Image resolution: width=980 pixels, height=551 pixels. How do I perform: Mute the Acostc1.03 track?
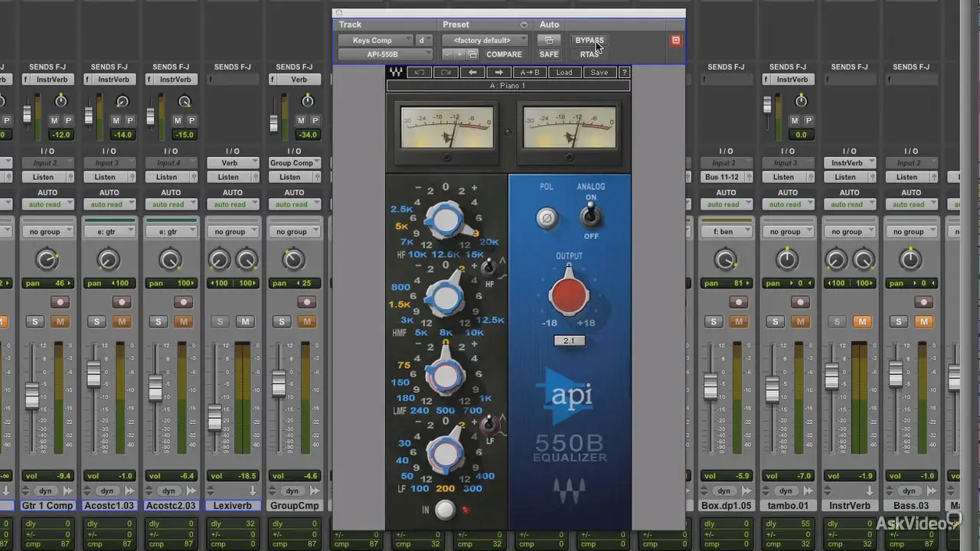pyautogui.click(x=122, y=321)
